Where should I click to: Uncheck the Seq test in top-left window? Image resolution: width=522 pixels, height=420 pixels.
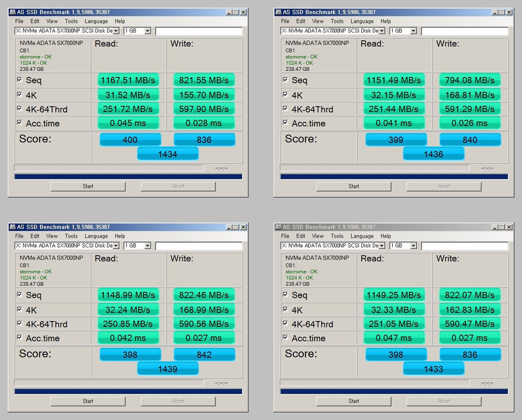pos(20,79)
